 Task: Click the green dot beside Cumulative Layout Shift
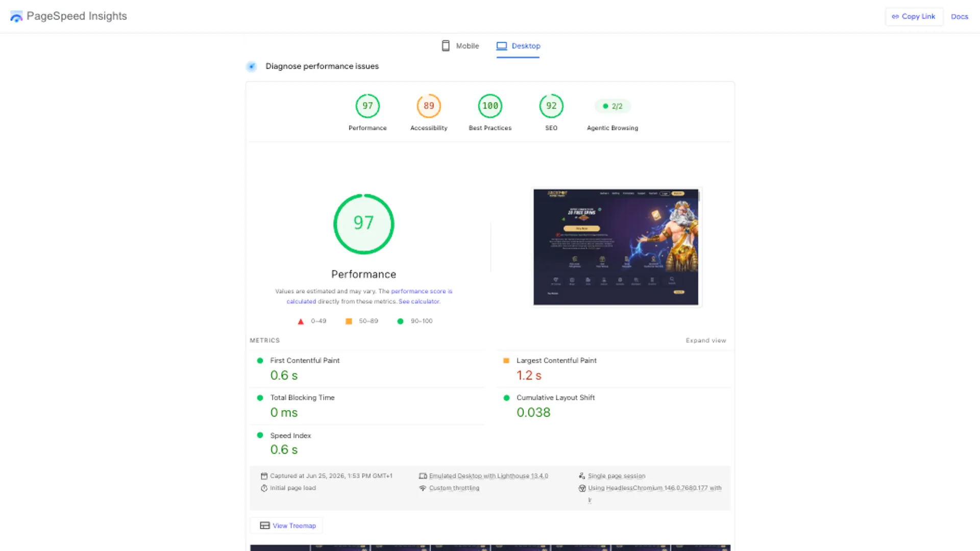(506, 398)
